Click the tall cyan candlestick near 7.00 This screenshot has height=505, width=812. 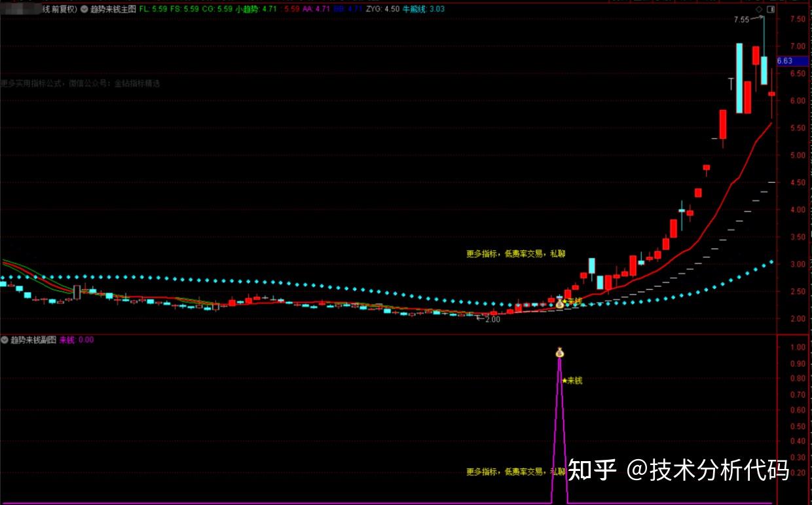[x=739, y=78]
